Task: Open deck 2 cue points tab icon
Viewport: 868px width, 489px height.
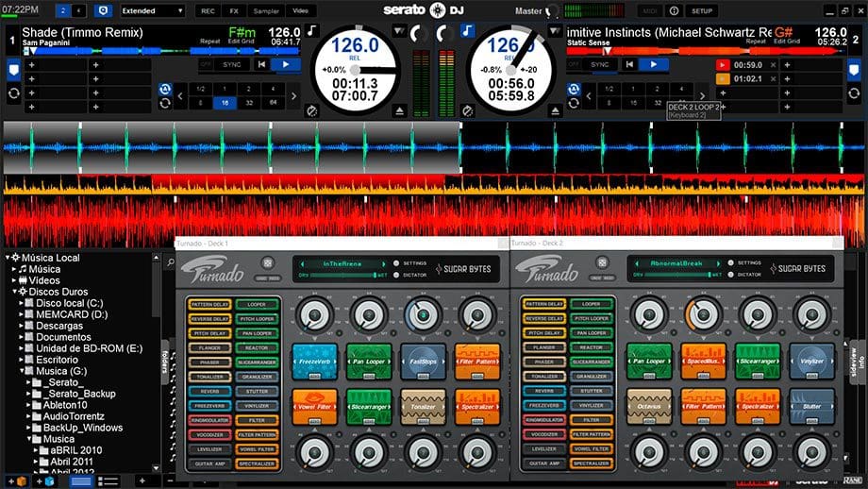Action: coord(854,71)
